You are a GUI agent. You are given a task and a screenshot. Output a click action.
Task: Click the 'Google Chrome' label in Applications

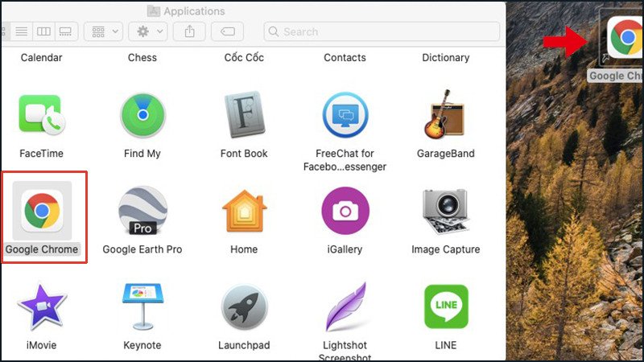click(42, 249)
